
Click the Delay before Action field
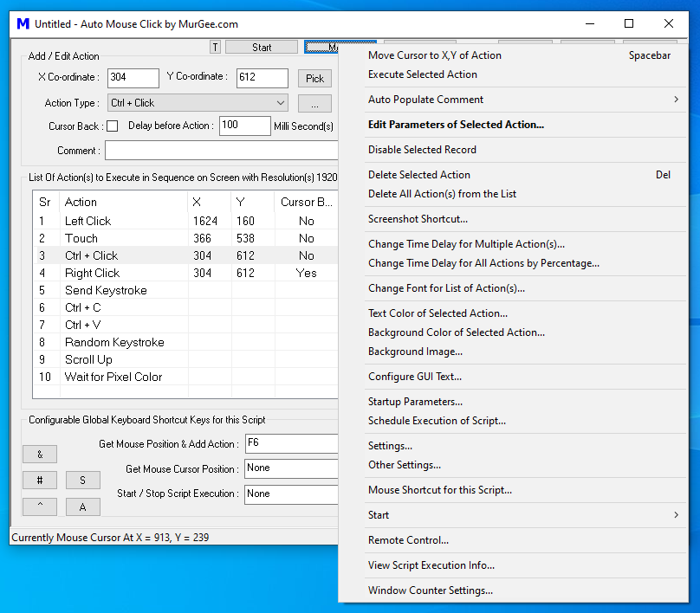pos(245,126)
